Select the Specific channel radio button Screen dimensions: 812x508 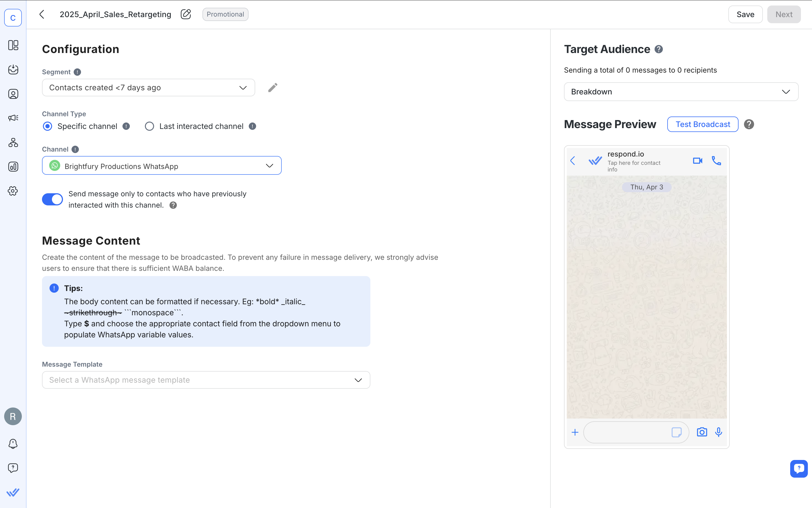(48, 126)
